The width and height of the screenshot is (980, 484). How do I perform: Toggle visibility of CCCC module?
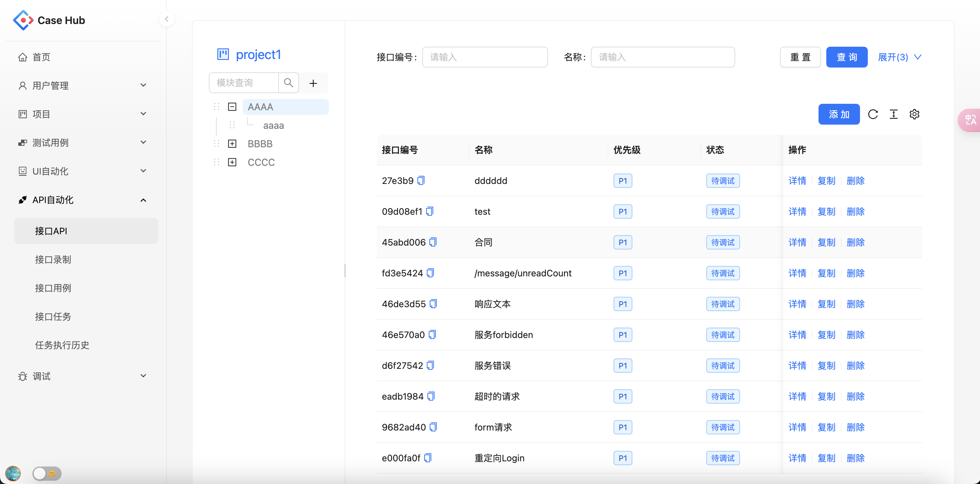point(232,163)
